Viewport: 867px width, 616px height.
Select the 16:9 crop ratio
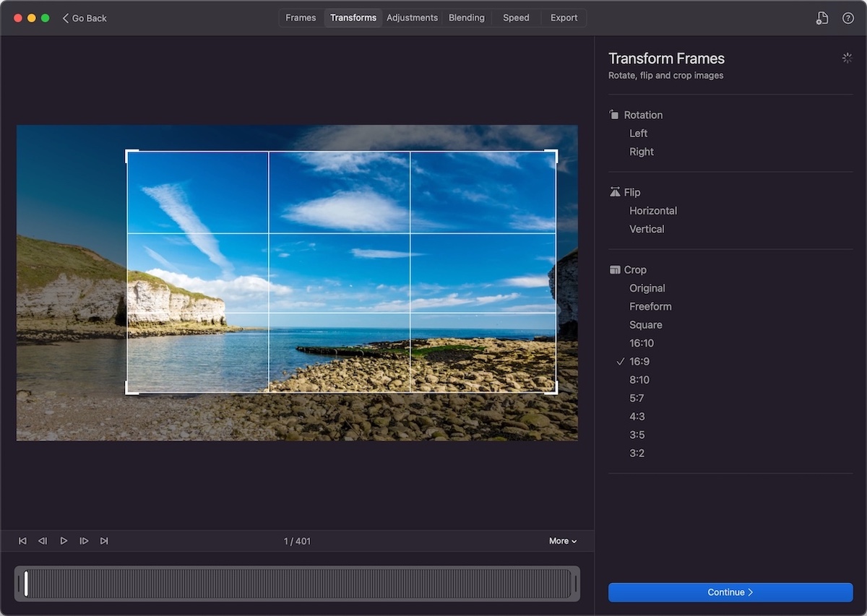[x=639, y=362]
